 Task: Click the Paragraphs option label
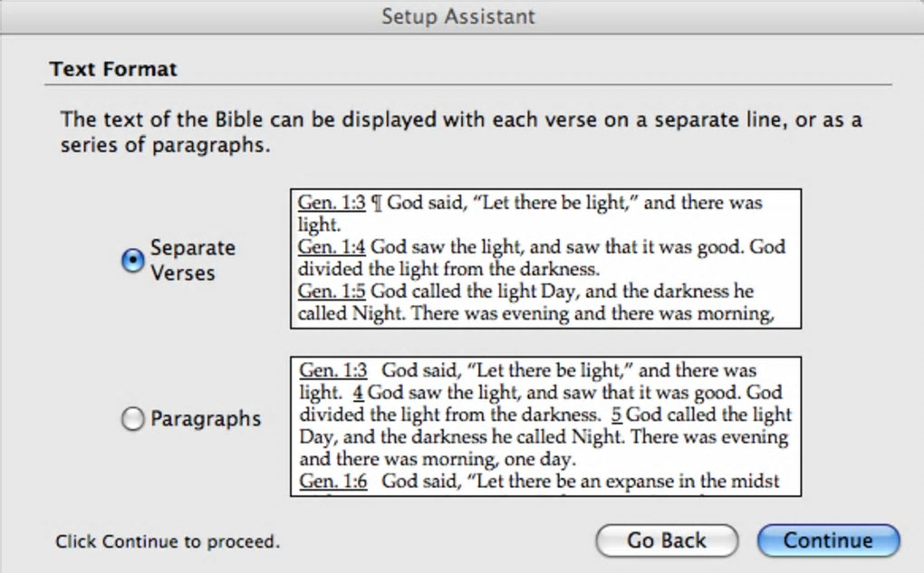[x=206, y=419]
